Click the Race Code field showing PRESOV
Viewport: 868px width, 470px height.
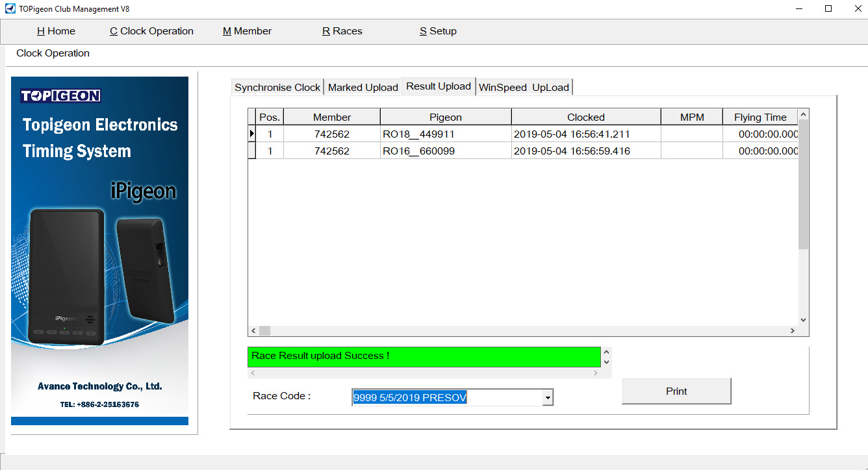click(x=447, y=398)
